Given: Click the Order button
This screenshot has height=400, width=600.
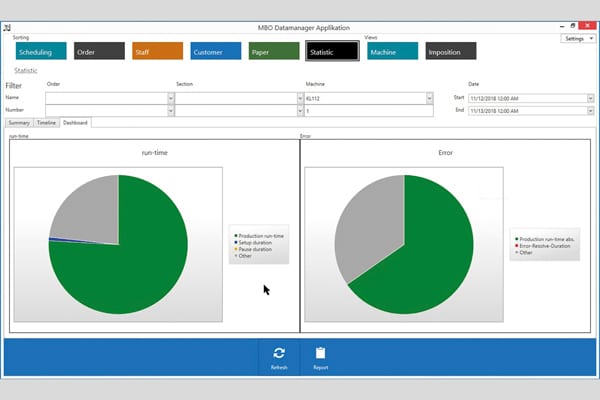Looking at the screenshot, I should point(99,51).
